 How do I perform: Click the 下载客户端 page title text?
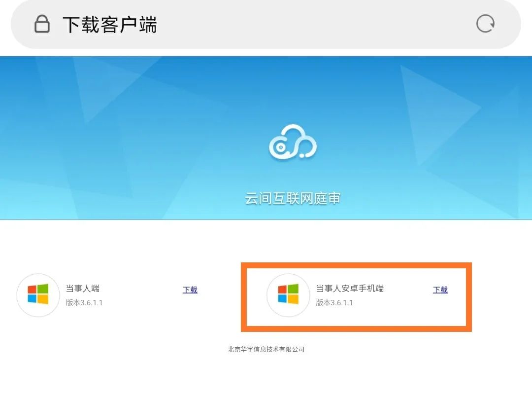[x=109, y=24]
